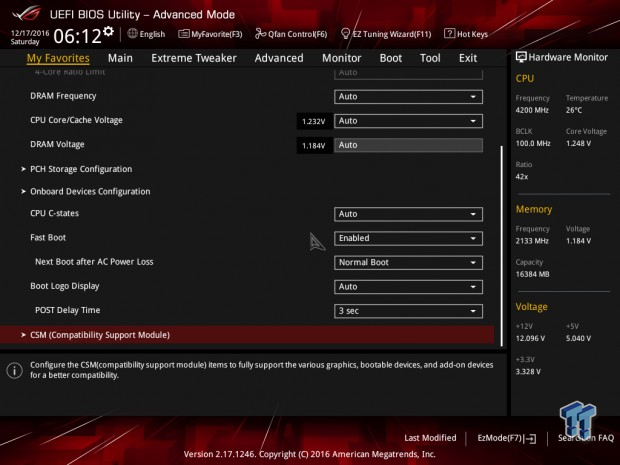Image resolution: width=620 pixels, height=465 pixels.
Task: Click the 2133 MHz memory frequency value
Action: (x=532, y=241)
